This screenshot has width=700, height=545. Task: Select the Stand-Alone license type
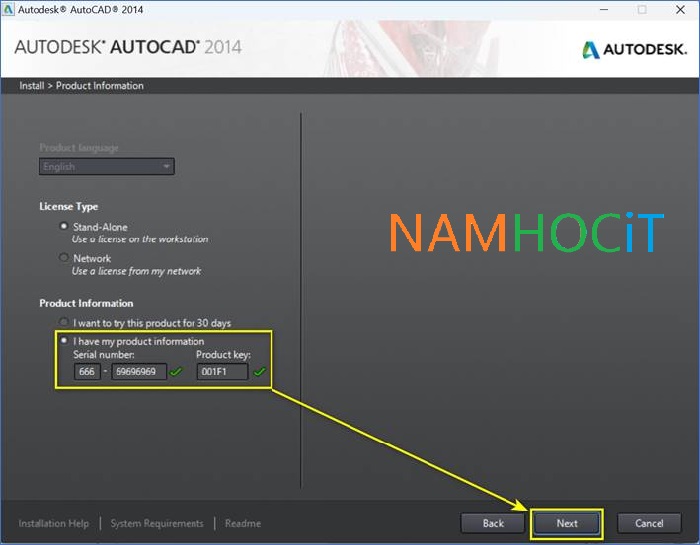point(64,227)
